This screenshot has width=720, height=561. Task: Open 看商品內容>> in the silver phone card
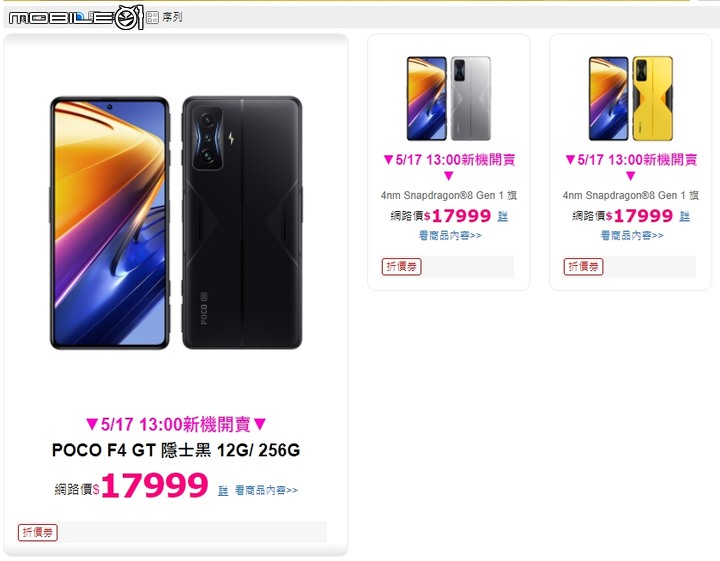[450, 236]
